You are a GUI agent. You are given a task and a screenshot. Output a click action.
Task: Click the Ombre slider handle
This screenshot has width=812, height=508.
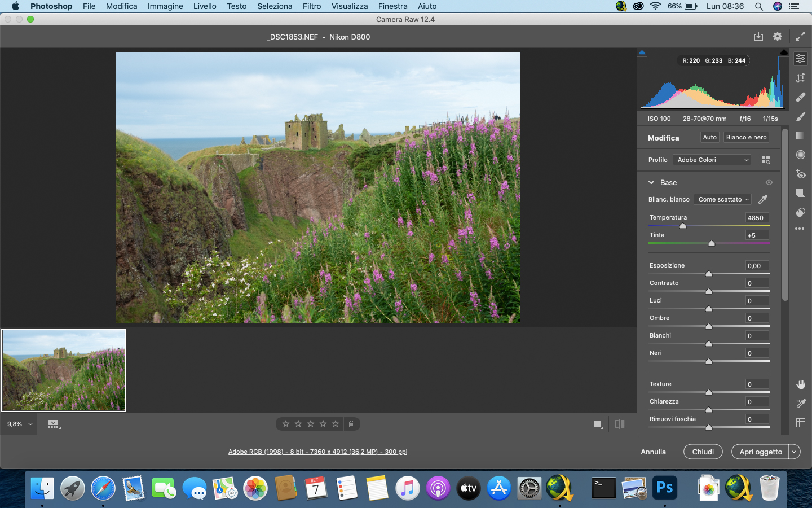(x=709, y=326)
